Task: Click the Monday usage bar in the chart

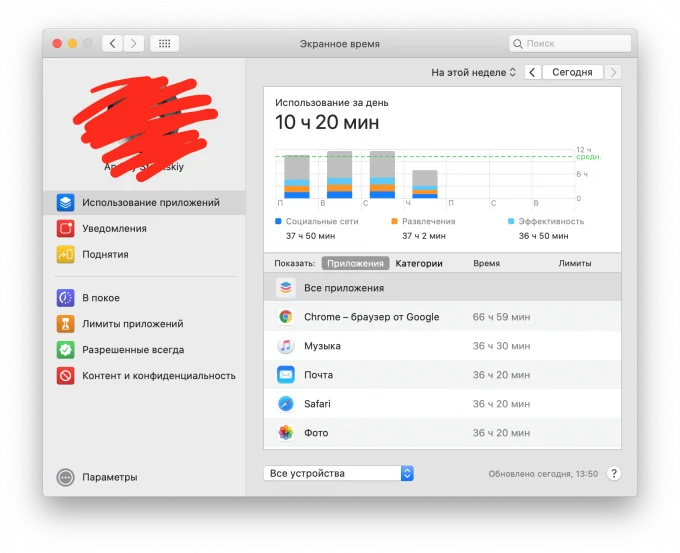Action: [x=297, y=177]
